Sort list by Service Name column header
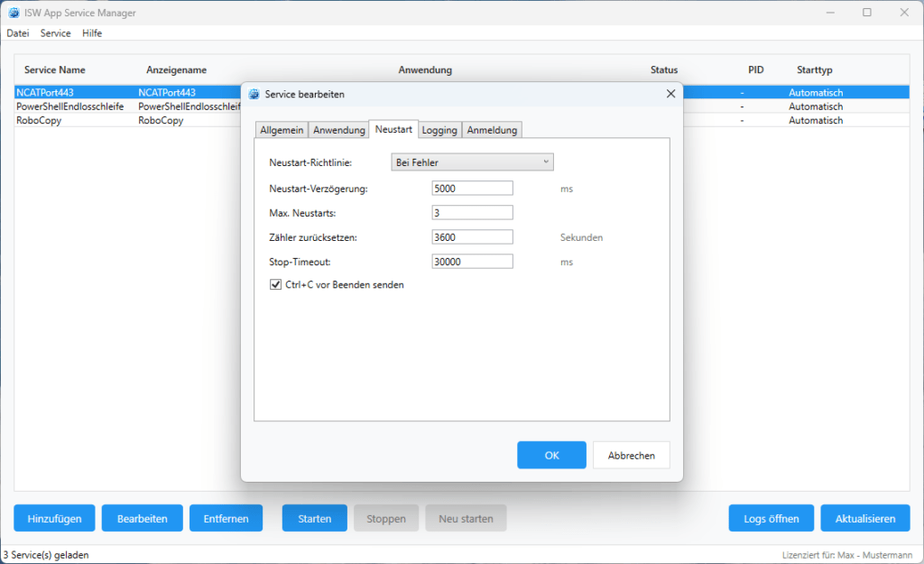 pos(57,69)
